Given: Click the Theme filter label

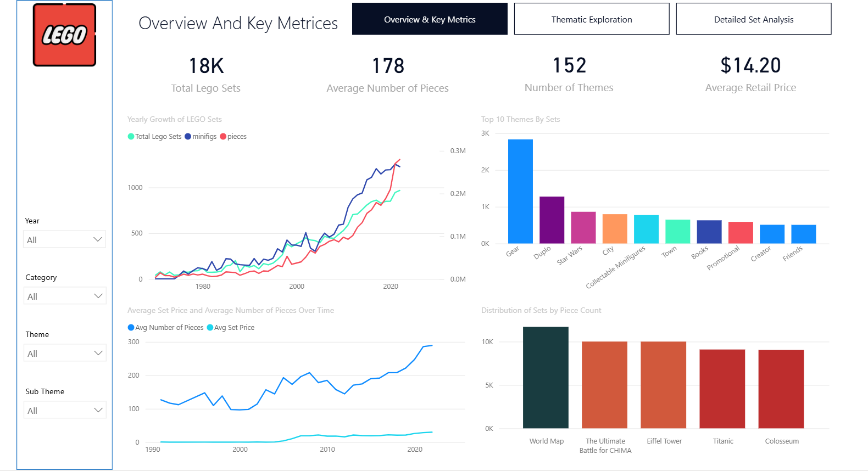Looking at the screenshot, I should point(37,334).
